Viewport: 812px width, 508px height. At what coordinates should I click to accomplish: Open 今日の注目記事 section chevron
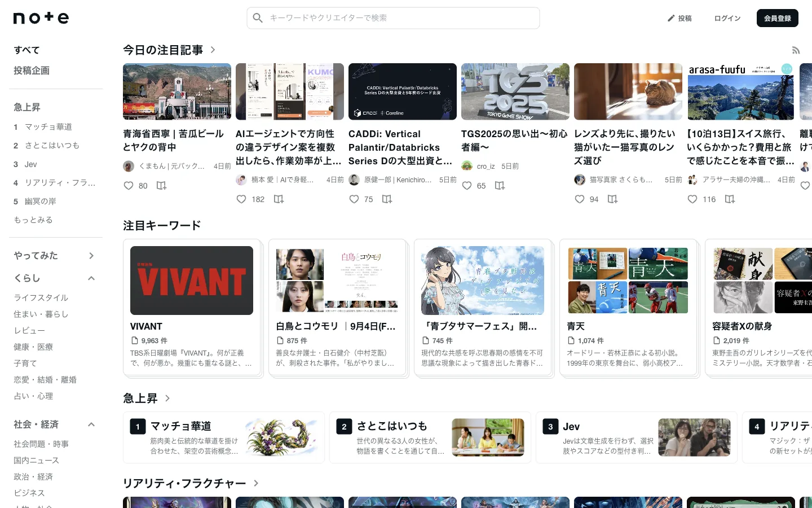coord(213,50)
